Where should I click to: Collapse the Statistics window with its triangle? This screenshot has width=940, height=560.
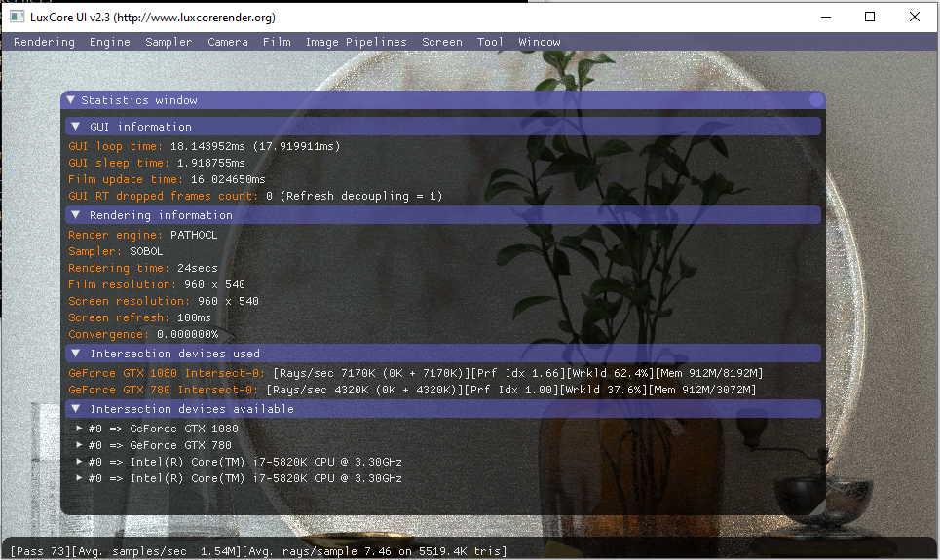coord(71,100)
